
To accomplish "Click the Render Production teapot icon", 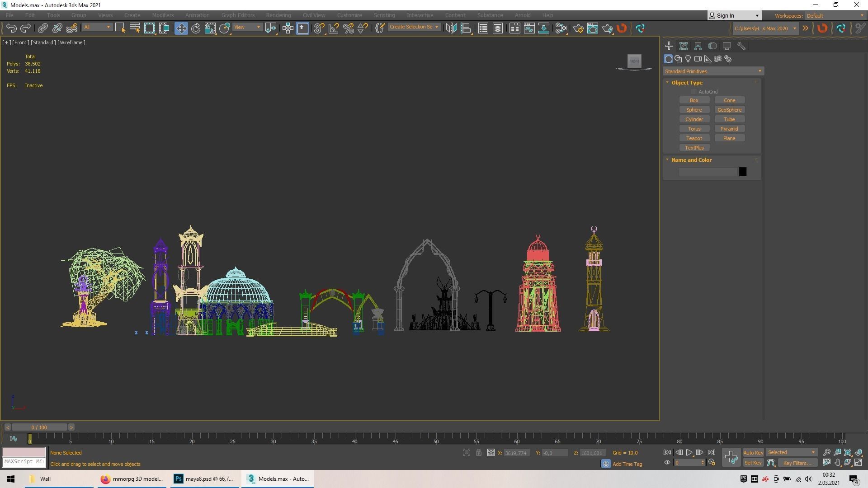I will click(607, 28).
